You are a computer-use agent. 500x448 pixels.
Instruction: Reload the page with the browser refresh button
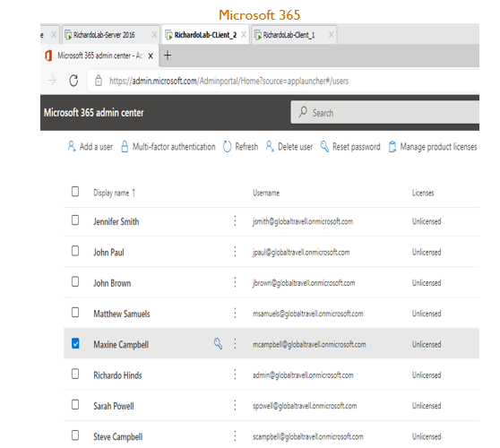click(x=73, y=81)
